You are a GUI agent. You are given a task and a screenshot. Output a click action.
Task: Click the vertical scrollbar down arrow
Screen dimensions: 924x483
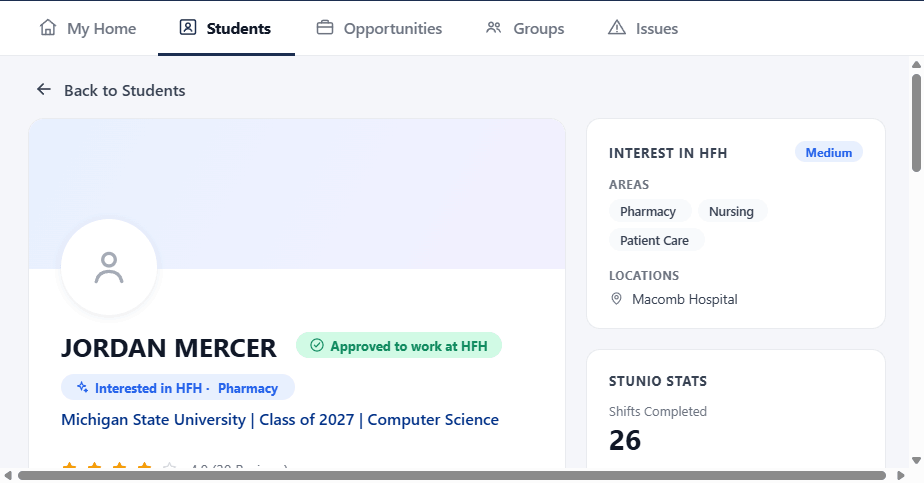pyautogui.click(x=916, y=461)
